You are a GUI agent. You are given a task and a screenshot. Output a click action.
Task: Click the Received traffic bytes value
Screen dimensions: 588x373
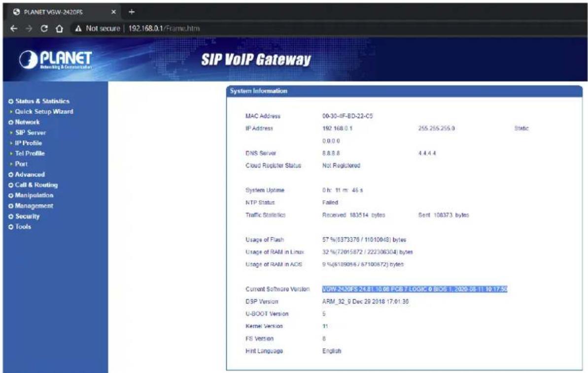pyautogui.click(x=353, y=215)
